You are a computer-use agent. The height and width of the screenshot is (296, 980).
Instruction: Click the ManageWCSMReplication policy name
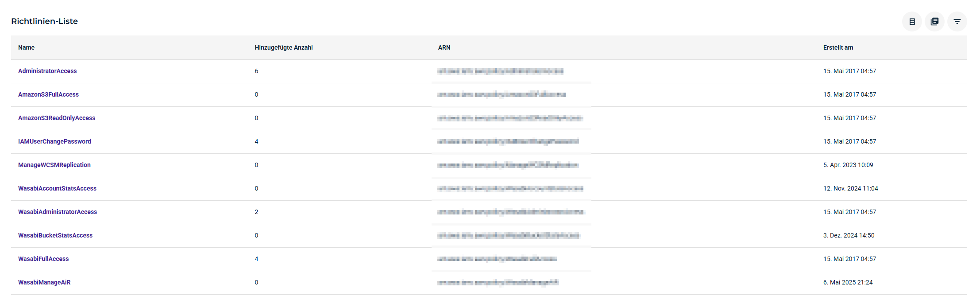(54, 165)
